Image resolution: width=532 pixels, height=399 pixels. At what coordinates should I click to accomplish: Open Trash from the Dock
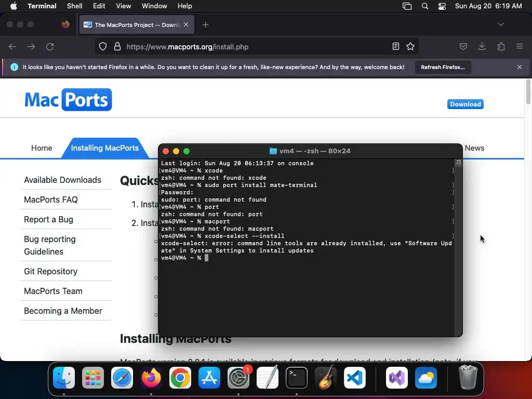click(468, 378)
